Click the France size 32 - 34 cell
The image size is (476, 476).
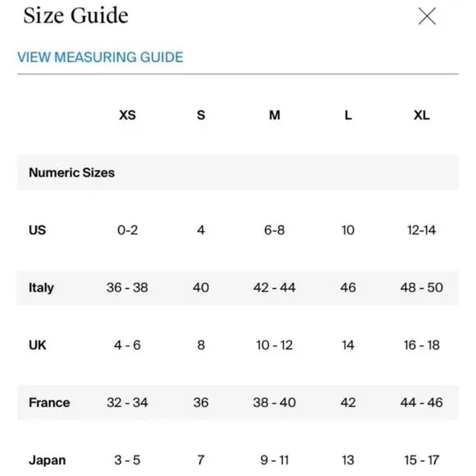pos(127,402)
